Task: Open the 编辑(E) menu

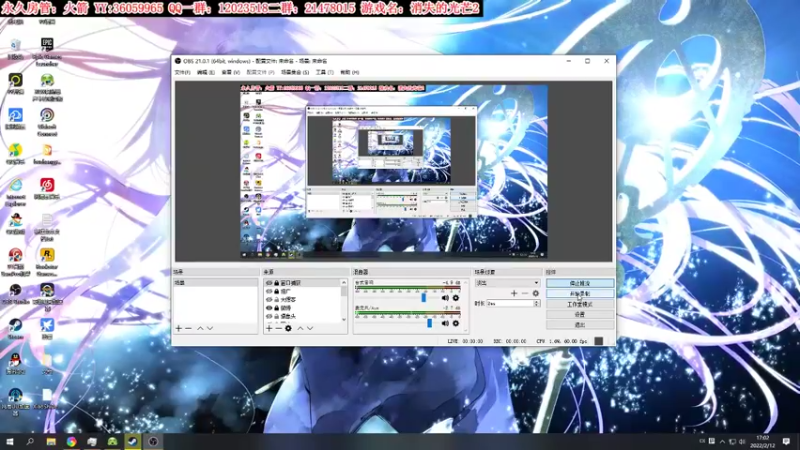Action: 206,72
